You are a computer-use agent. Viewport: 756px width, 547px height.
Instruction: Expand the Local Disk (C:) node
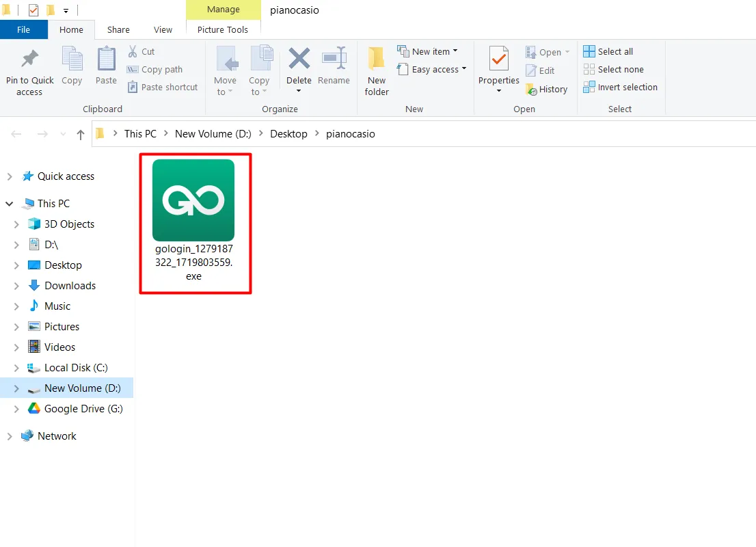pyautogui.click(x=16, y=368)
